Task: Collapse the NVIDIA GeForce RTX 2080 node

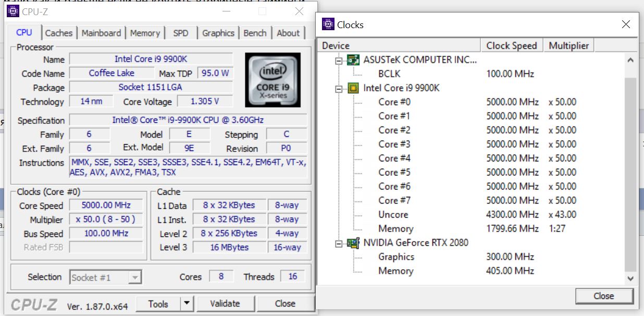Action: (339, 243)
